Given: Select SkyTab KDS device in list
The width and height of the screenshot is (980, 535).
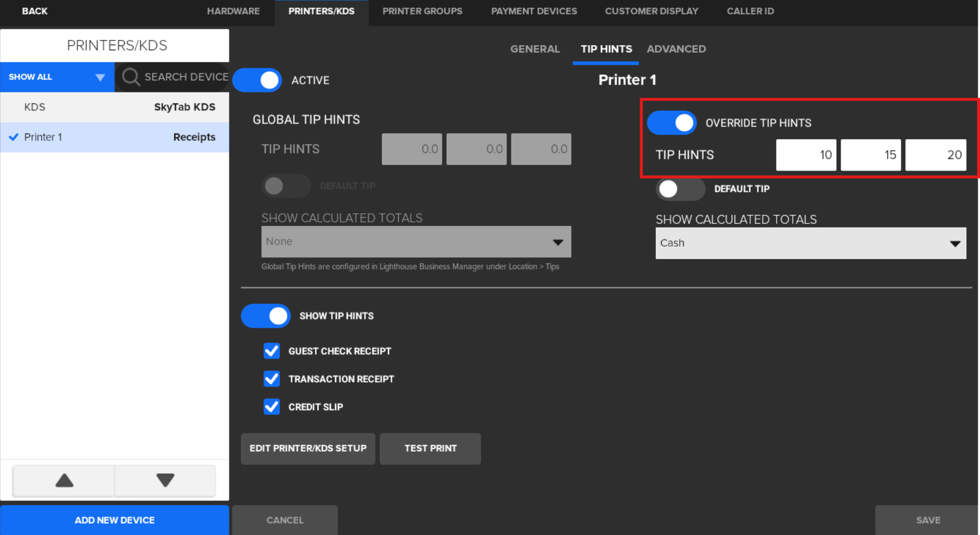Looking at the screenshot, I should [x=114, y=107].
